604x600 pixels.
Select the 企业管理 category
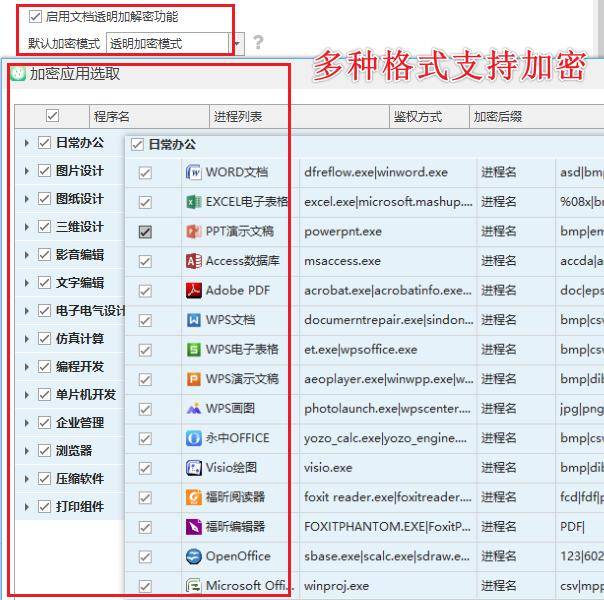click(x=80, y=422)
